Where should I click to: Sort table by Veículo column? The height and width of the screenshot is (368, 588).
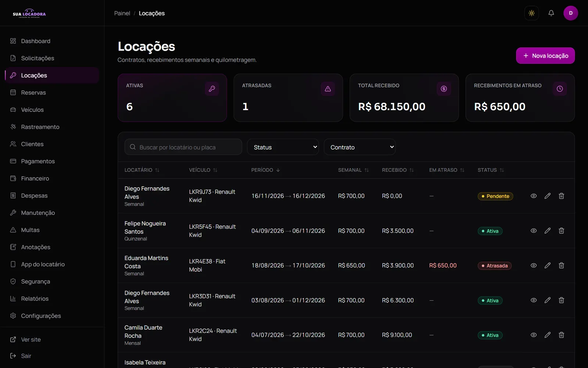203,170
